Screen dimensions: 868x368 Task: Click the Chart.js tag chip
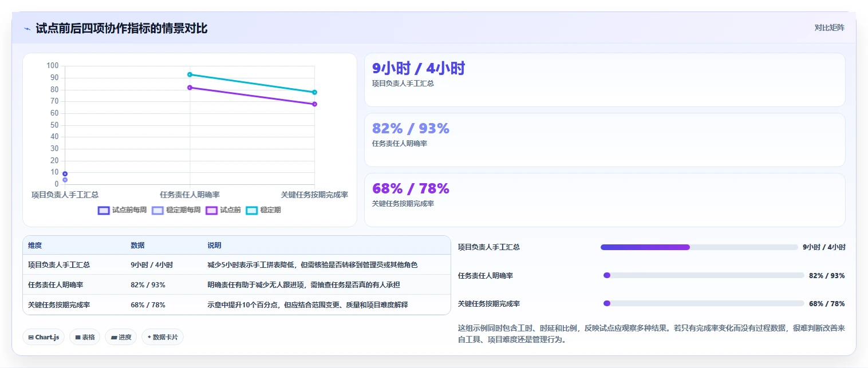tap(44, 337)
